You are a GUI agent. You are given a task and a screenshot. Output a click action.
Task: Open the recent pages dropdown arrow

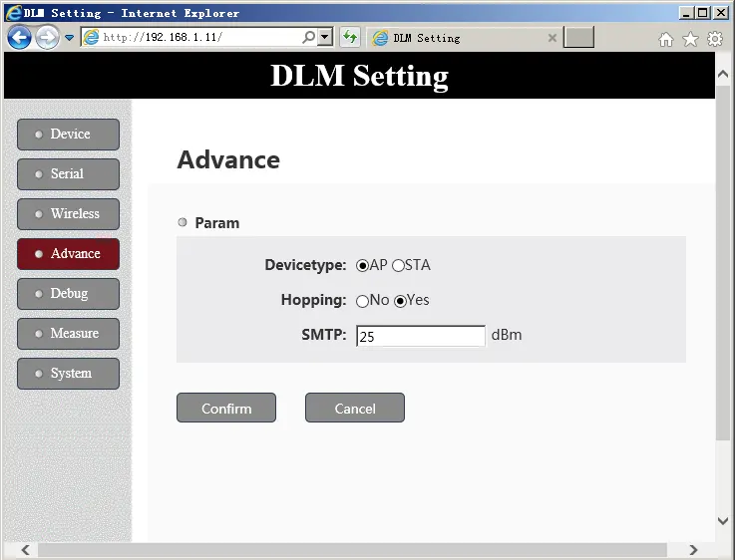coord(70,38)
